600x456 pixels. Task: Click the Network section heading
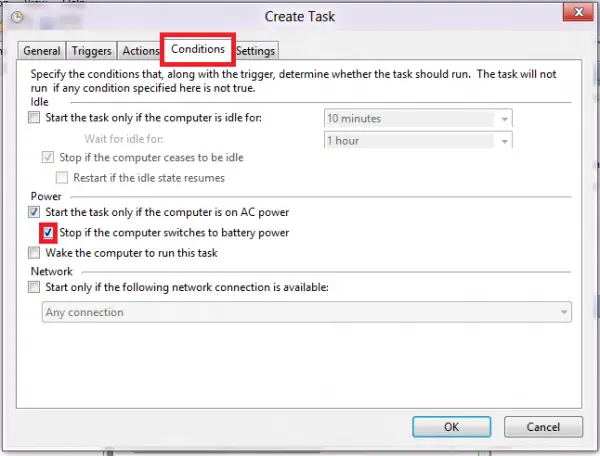52,271
